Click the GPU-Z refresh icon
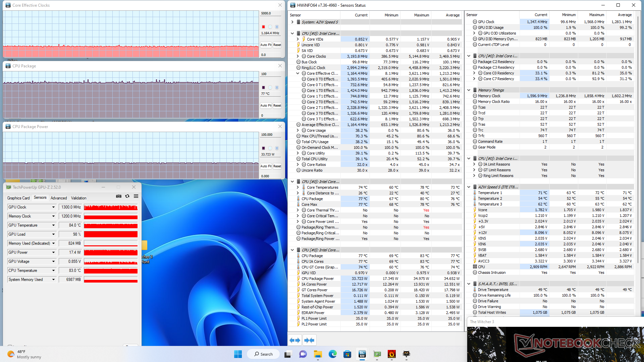This screenshot has width=644, height=362. 127,196
